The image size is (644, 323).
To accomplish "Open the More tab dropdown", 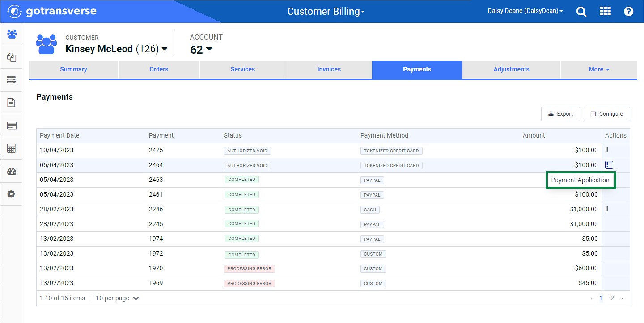I will click(x=599, y=69).
